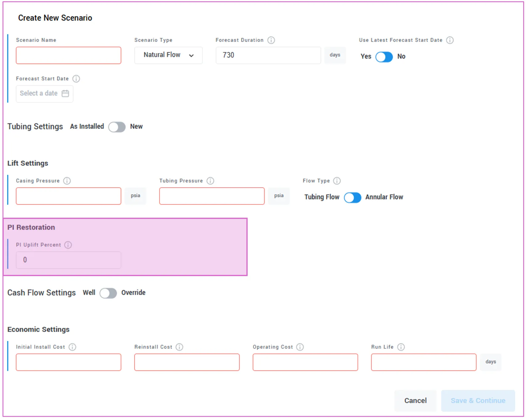Viewport: 526px width, 420px height.
Task: Click the PI Uplift Percent field
Action: click(x=69, y=260)
